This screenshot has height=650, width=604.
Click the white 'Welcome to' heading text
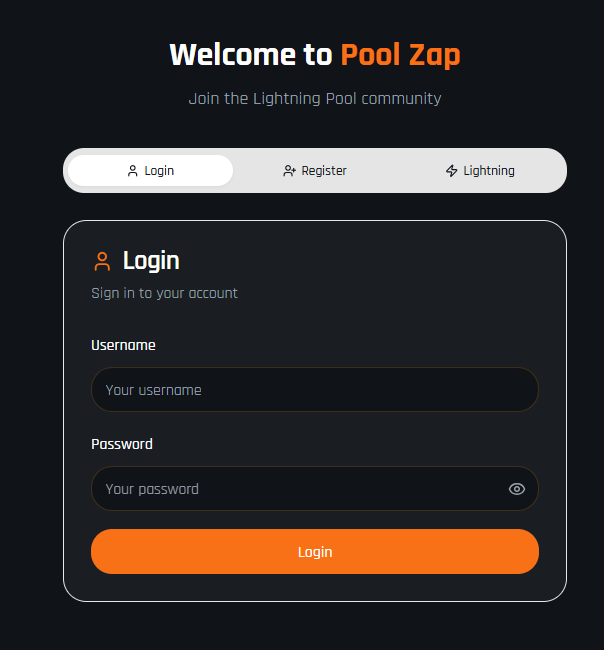tap(250, 54)
